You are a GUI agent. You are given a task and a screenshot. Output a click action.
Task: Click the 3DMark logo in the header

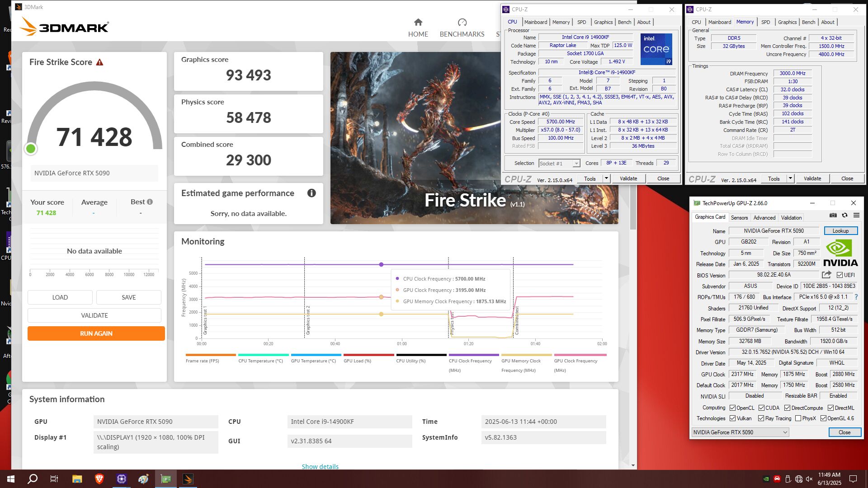click(x=64, y=27)
